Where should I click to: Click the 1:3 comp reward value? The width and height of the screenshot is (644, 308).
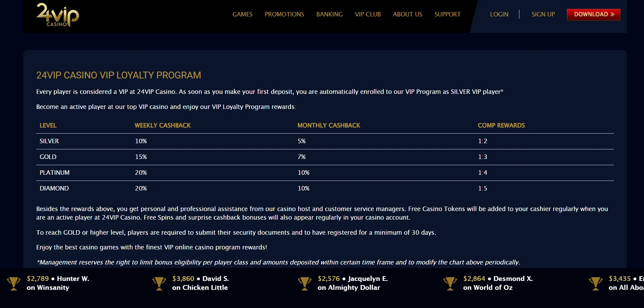(482, 157)
